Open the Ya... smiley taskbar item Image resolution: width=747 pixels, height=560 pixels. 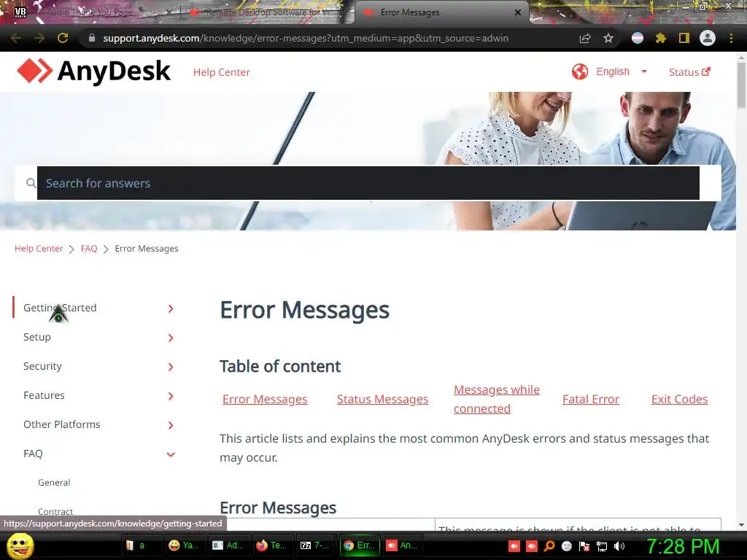coord(184,545)
